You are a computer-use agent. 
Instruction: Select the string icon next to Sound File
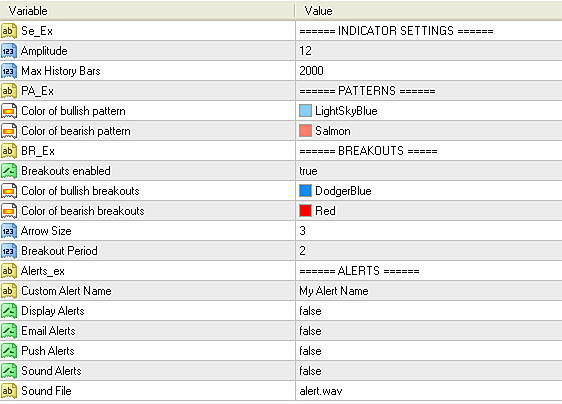point(9,391)
